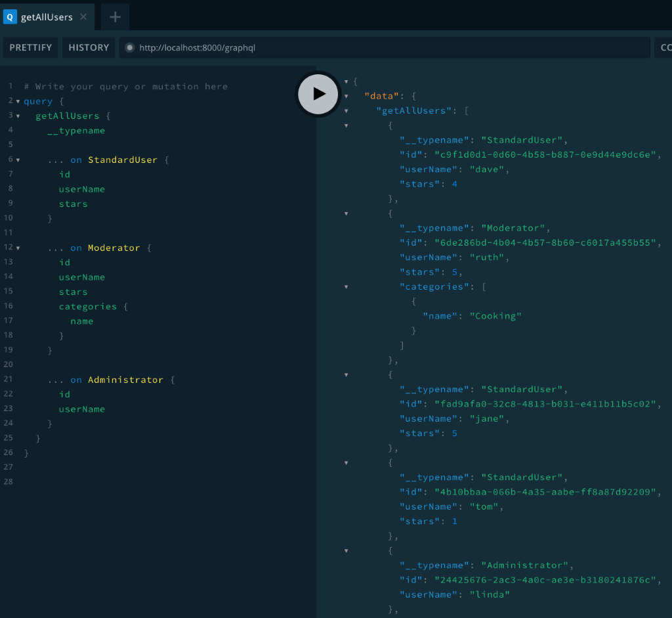Viewport: 672px width, 618px height.
Task: Fold the getAllUsers selection on line 3
Action: pos(18,116)
